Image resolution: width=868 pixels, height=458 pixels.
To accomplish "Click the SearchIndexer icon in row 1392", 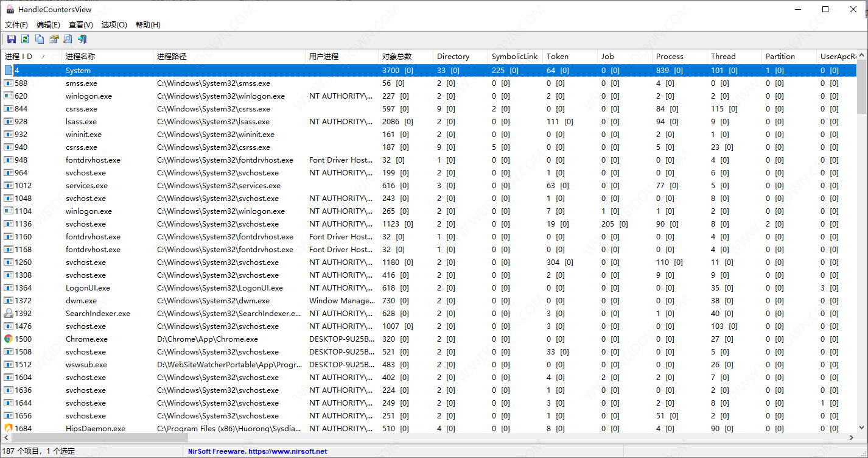I will tap(9, 314).
